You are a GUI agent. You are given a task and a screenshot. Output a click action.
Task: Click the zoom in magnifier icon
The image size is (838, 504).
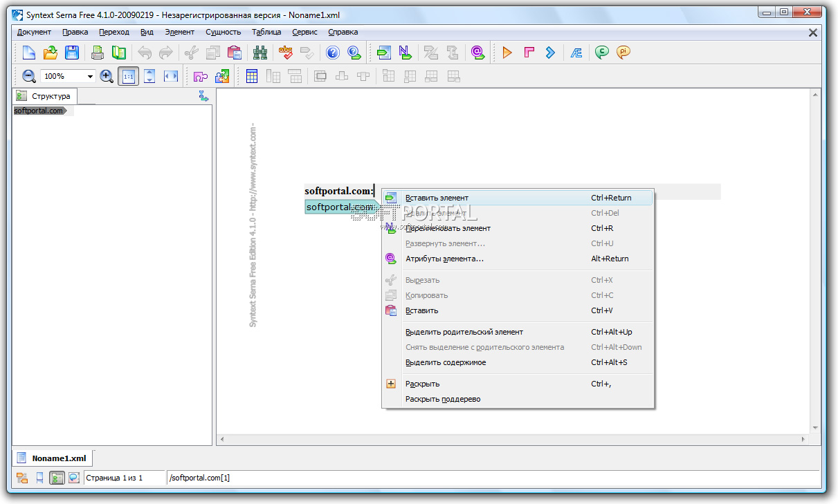click(x=107, y=77)
